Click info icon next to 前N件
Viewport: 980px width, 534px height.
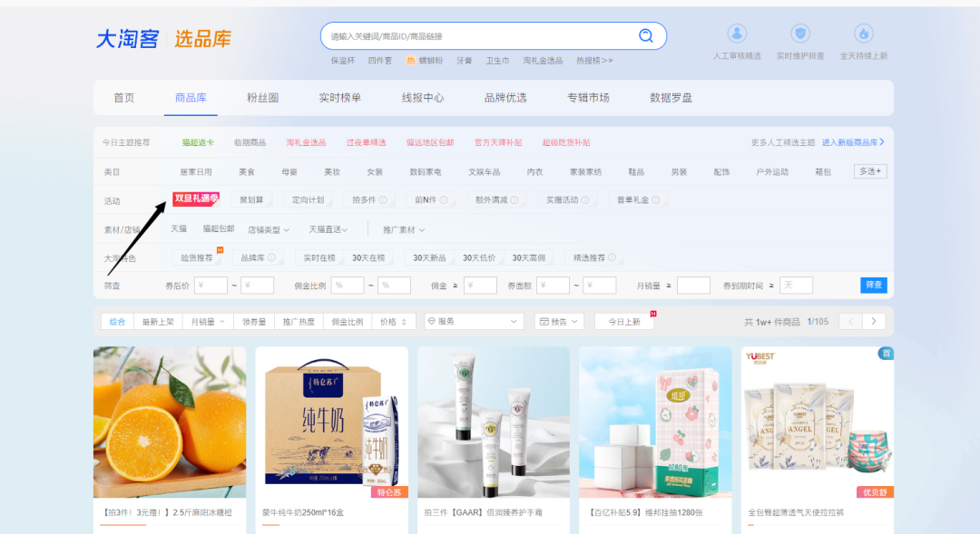coord(443,199)
